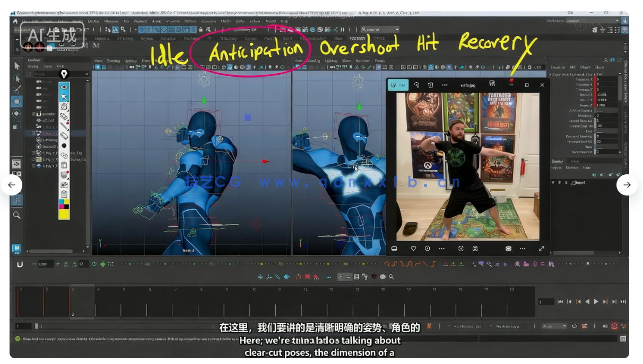Click the heart favorite icon in photo viewer
Image resolution: width=643 pixels, height=364 pixels.
[x=413, y=248]
